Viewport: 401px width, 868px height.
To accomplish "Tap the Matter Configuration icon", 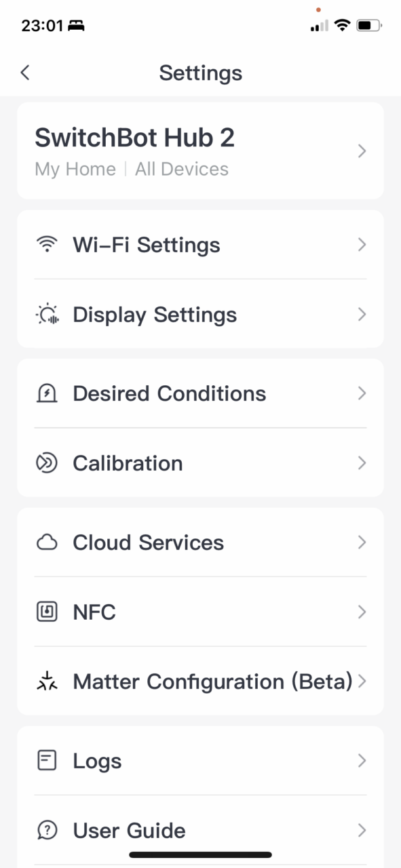I will [x=46, y=682].
